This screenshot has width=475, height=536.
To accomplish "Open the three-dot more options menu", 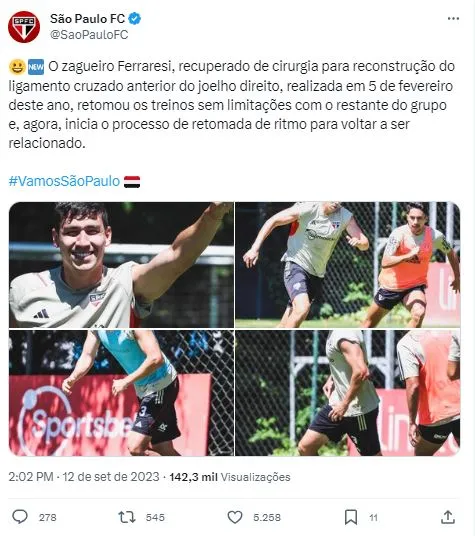I will [453, 18].
